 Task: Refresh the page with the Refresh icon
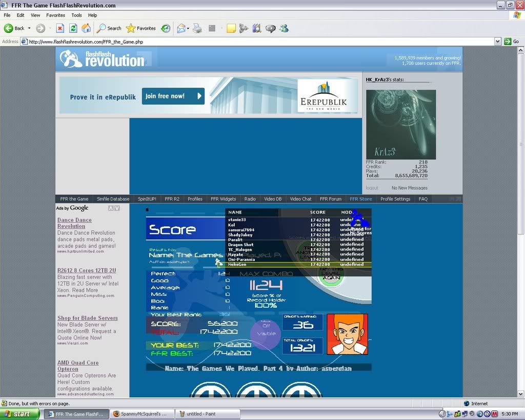73,28
